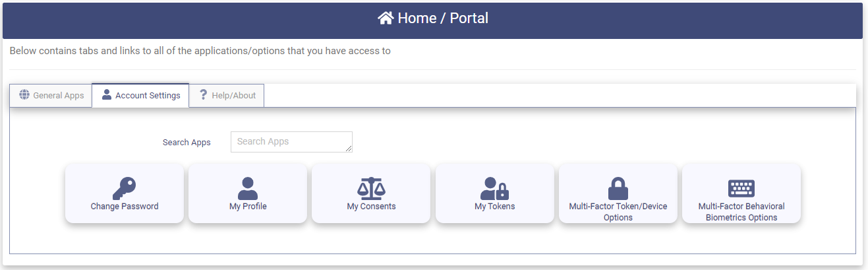This screenshot has width=868, height=270.
Task: Click the keyboard icon for Behavioral Biometrics
Action: tap(741, 188)
